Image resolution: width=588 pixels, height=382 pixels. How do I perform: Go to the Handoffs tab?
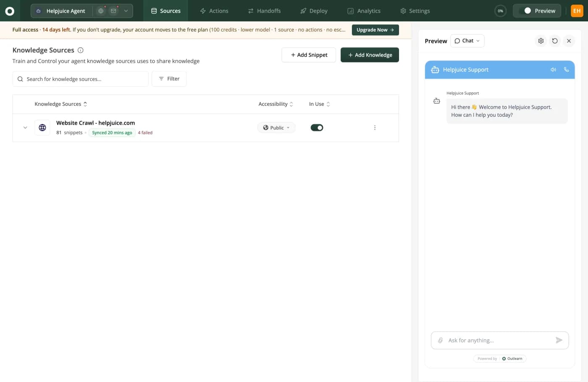[264, 11]
